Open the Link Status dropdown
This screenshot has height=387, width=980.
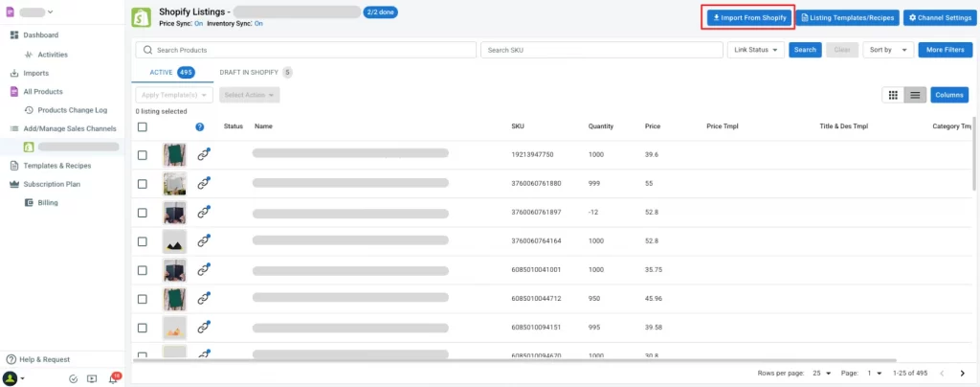tap(756, 50)
